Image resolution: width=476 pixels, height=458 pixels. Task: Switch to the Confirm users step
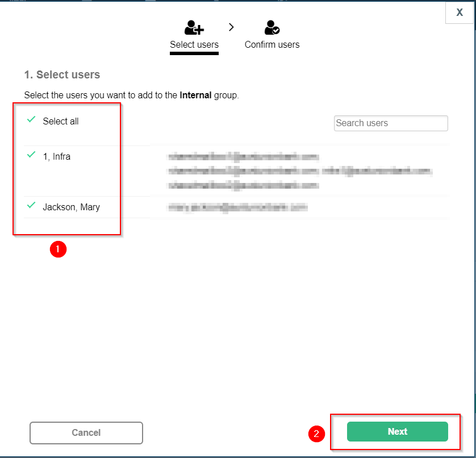tap(272, 44)
